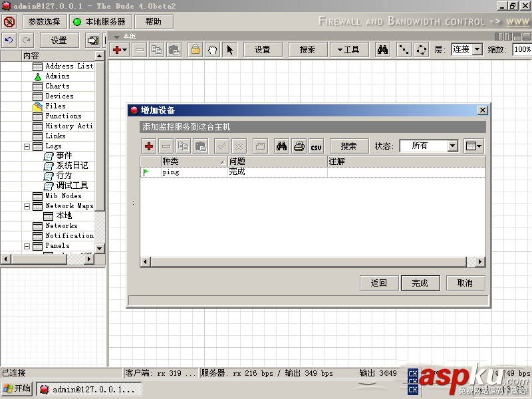Toggle the padlock lock icon
The height and width of the screenshot is (399, 532).
tap(195, 50)
